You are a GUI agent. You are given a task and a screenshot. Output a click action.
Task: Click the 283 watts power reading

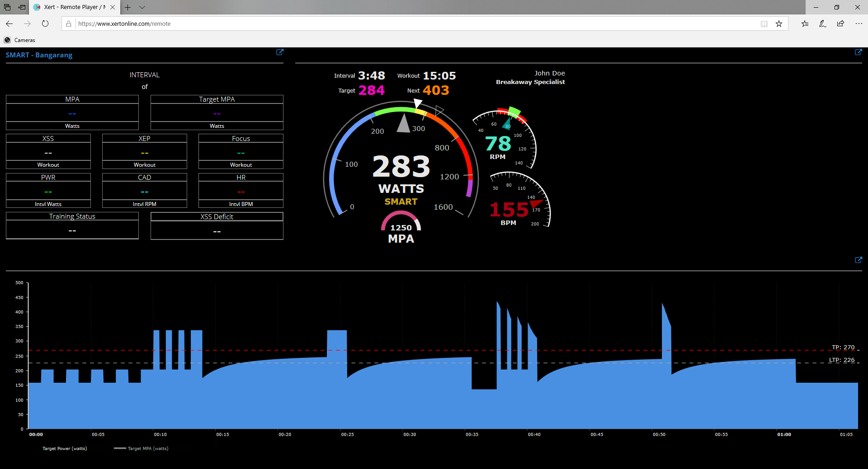pyautogui.click(x=401, y=167)
